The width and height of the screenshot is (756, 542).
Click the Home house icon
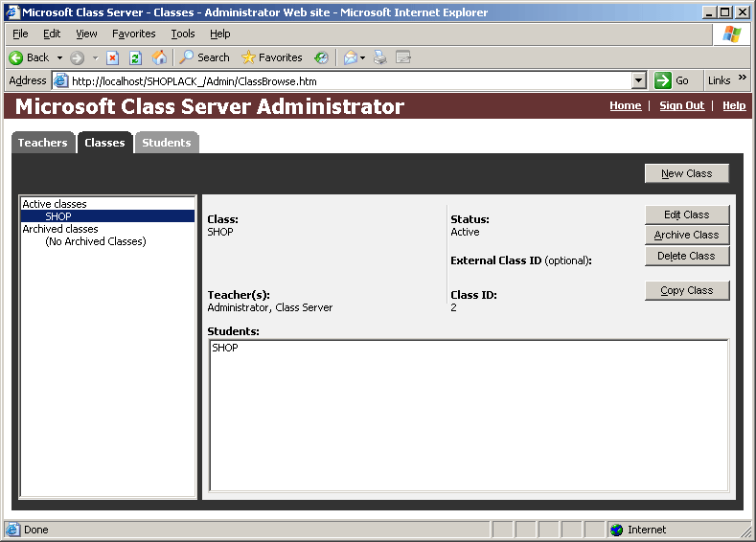[159, 57]
